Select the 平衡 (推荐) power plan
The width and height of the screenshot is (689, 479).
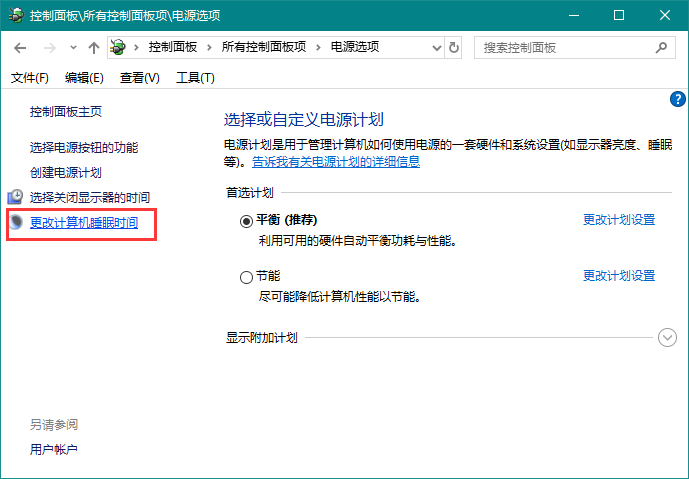(246, 221)
